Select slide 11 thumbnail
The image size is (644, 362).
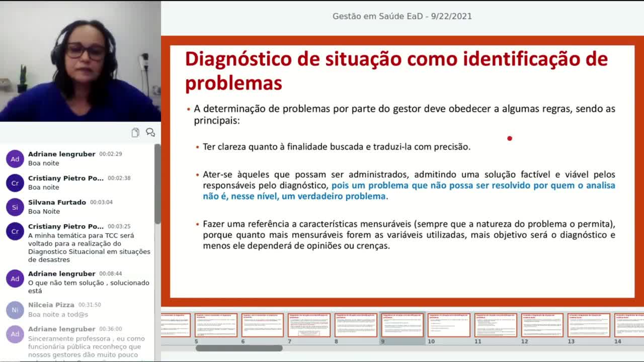[496, 325]
